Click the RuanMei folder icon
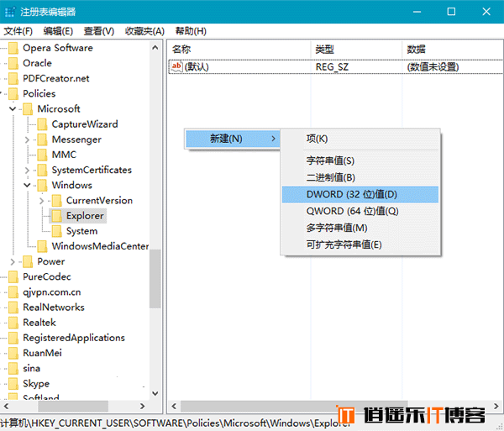The image size is (504, 431). pos(13,354)
